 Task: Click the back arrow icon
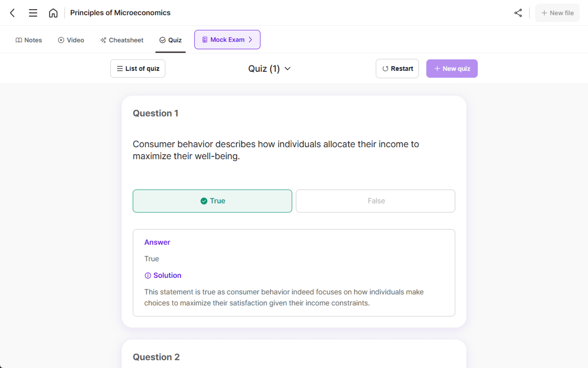coord(12,13)
